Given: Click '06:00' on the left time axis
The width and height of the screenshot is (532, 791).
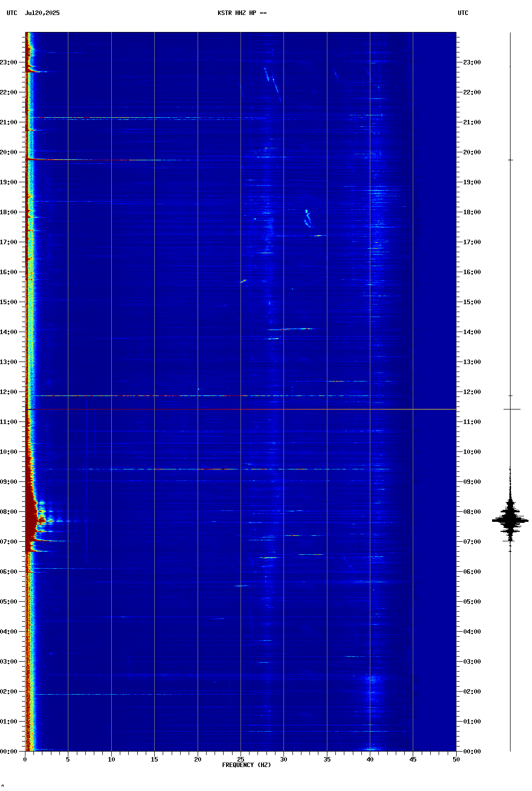Looking at the screenshot, I should point(8,572).
